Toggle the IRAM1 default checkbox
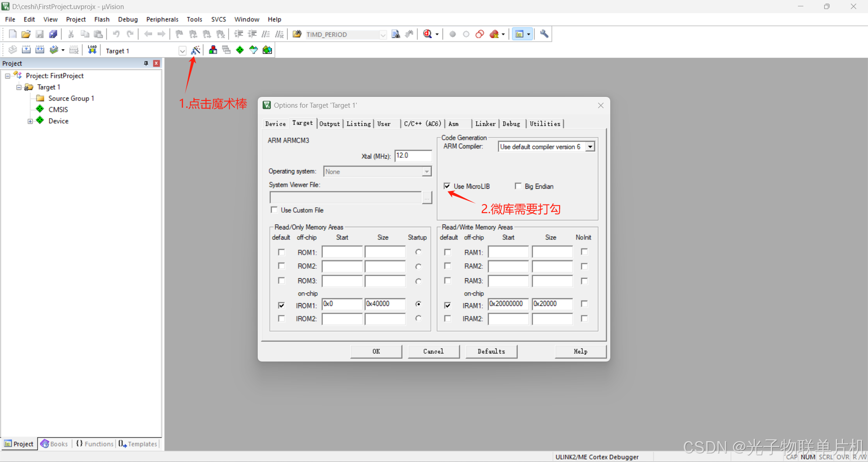The width and height of the screenshot is (868, 462). point(448,305)
